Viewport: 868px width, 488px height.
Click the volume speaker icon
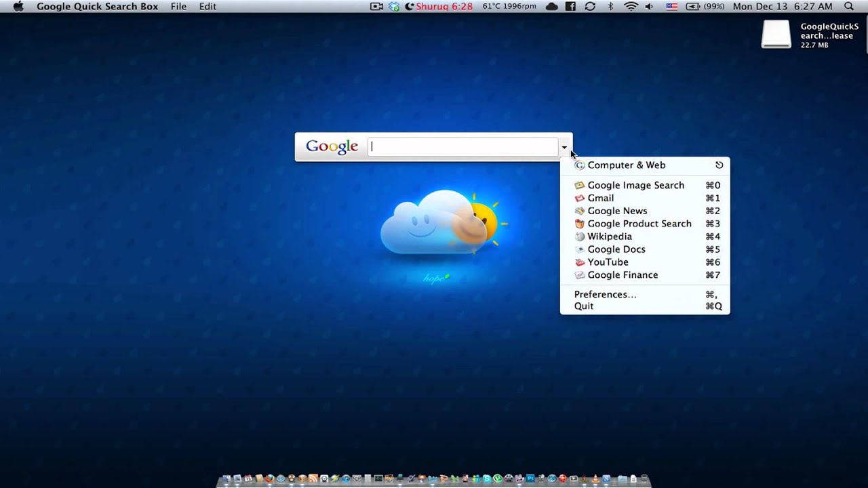[650, 6]
